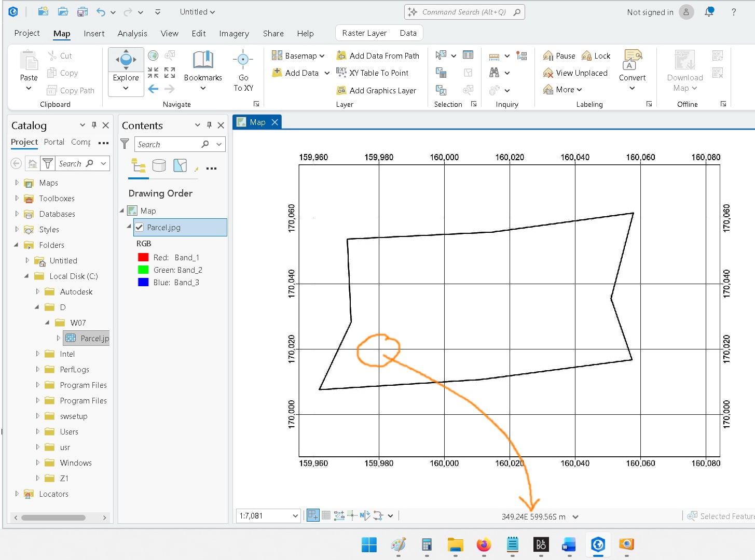Expand the Toolboxes tree node

(x=17, y=198)
